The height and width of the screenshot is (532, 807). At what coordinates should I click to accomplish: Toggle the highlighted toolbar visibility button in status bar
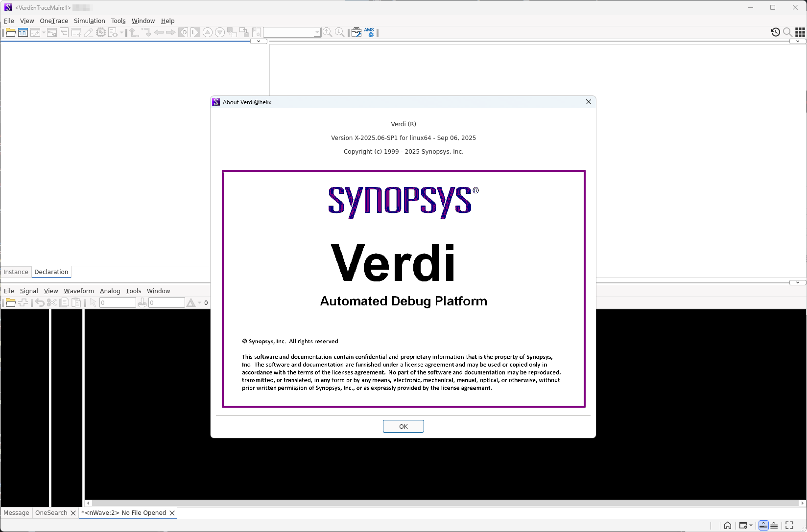click(x=763, y=526)
